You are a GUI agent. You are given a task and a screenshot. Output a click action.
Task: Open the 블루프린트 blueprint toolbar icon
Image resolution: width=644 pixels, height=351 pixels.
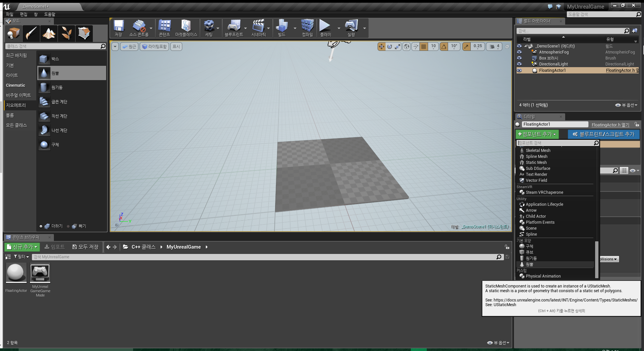pos(234,28)
